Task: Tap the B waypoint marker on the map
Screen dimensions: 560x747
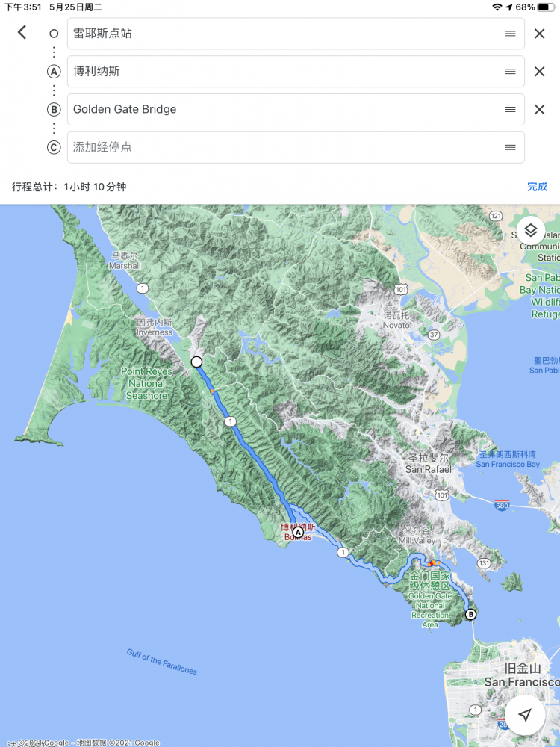Action: (x=470, y=615)
